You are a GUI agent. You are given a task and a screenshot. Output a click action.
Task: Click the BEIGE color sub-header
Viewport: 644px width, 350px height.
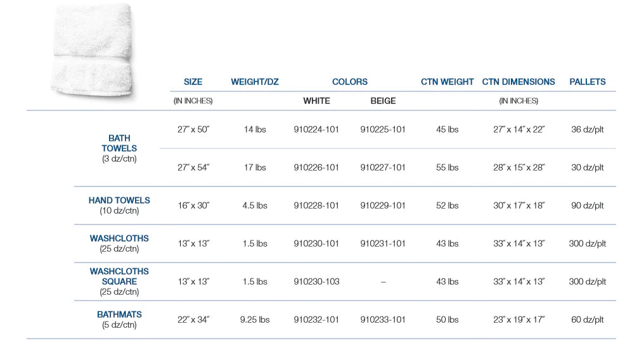coord(383,101)
